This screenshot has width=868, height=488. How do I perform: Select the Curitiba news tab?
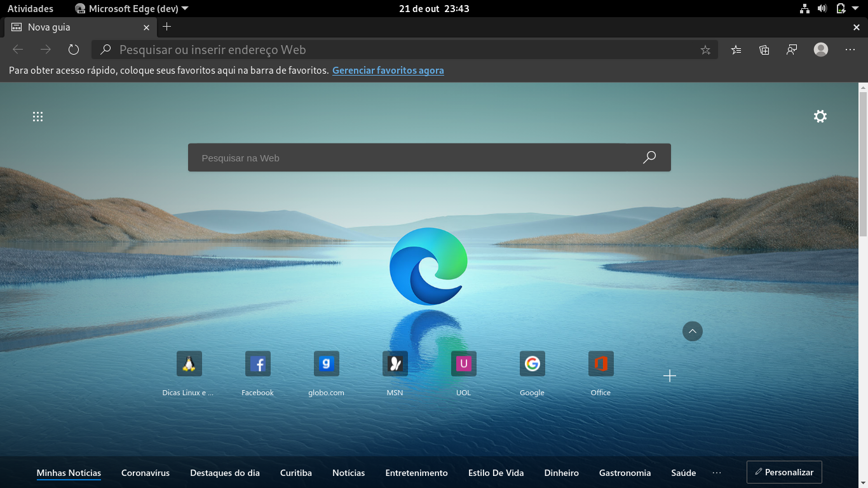[296, 473]
